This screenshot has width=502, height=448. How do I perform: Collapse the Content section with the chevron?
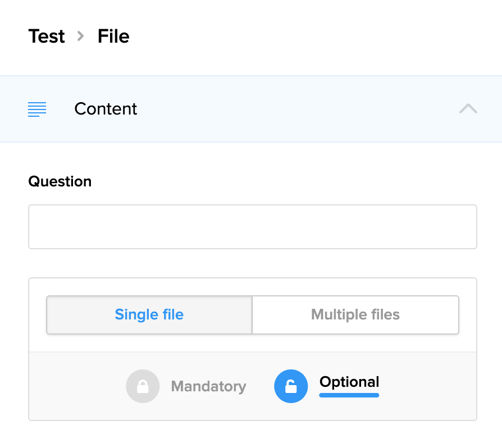pyautogui.click(x=468, y=109)
